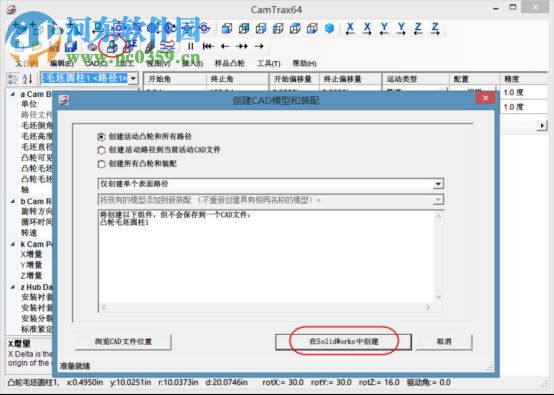
Task: Click the save floppy disk toolbar icon
Action: pyautogui.click(x=72, y=46)
